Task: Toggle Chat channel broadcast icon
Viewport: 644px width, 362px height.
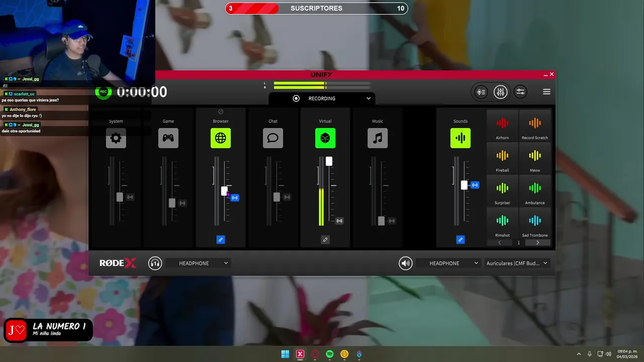Action: 287,197
